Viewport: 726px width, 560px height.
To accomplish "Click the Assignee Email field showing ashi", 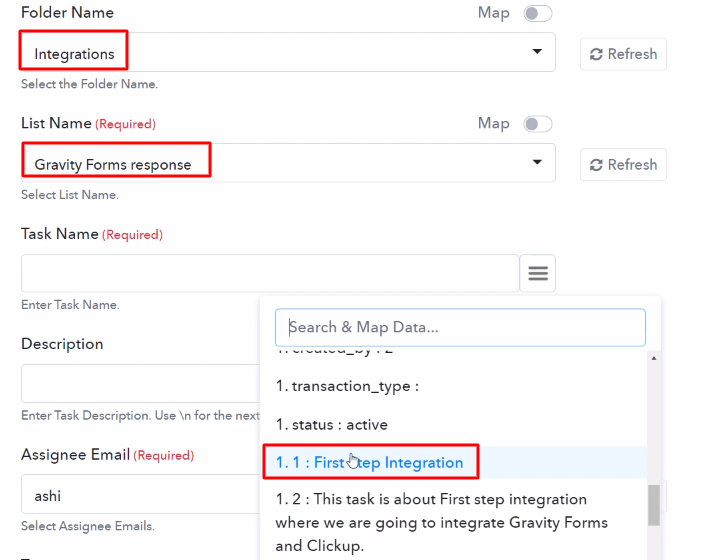I will click(x=141, y=494).
